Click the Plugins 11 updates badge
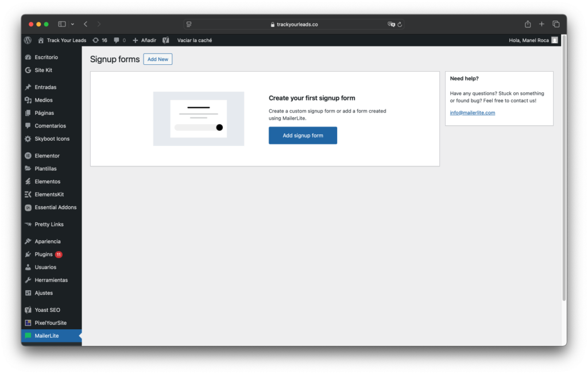 coord(59,255)
